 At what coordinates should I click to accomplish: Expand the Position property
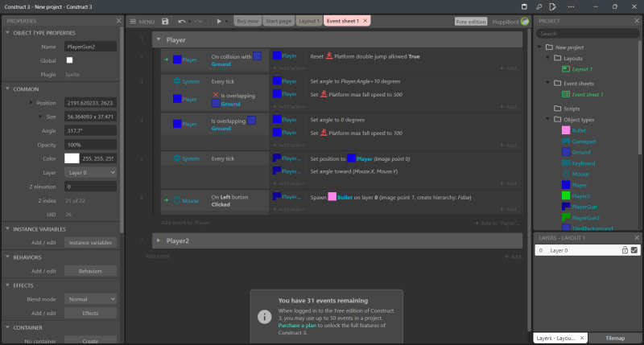[31, 103]
